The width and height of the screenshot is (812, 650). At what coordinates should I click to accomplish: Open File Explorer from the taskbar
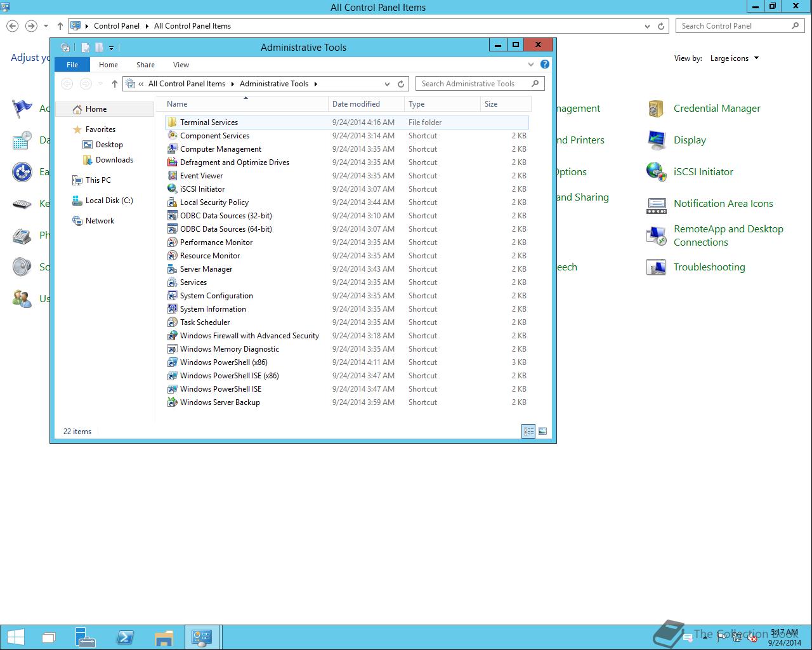(x=164, y=637)
